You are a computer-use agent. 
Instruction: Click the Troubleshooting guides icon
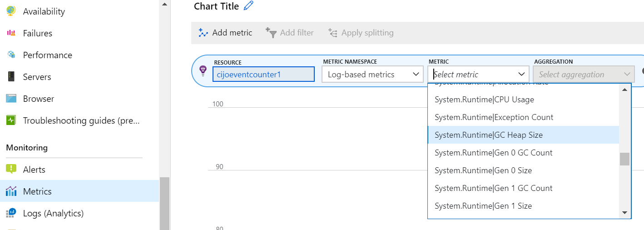pyautogui.click(x=11, y=120)
